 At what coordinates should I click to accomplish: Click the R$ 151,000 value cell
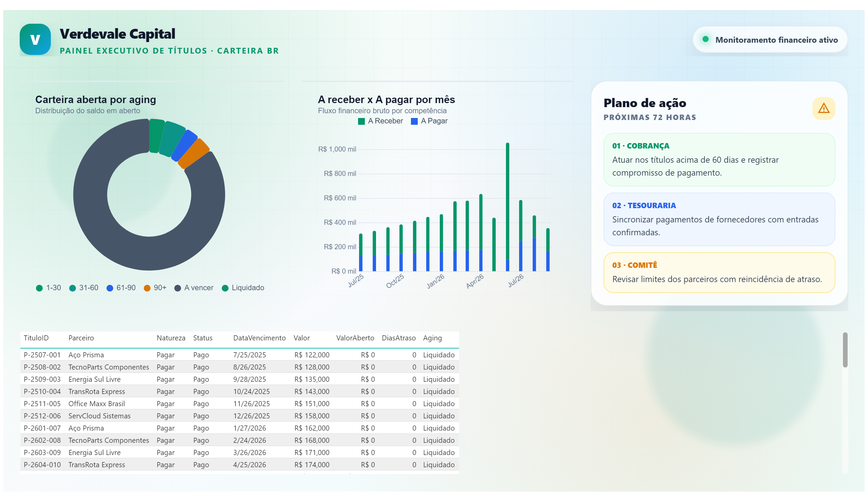[312, 404]
